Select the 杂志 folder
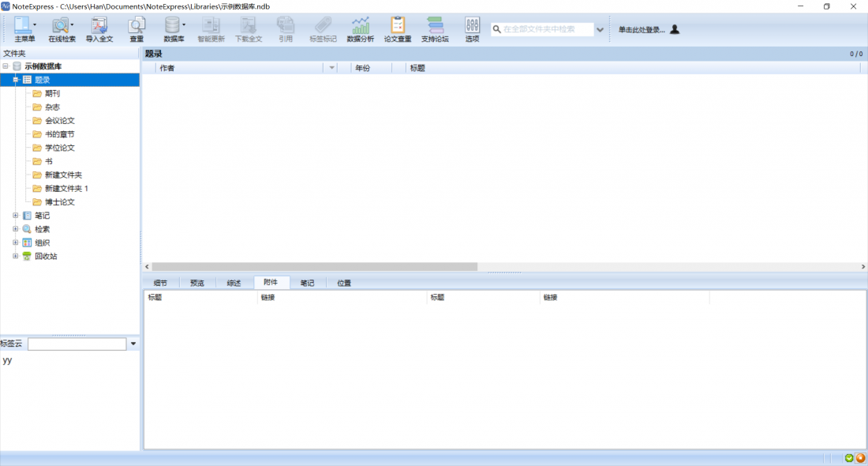 click(x=52, y=107)
